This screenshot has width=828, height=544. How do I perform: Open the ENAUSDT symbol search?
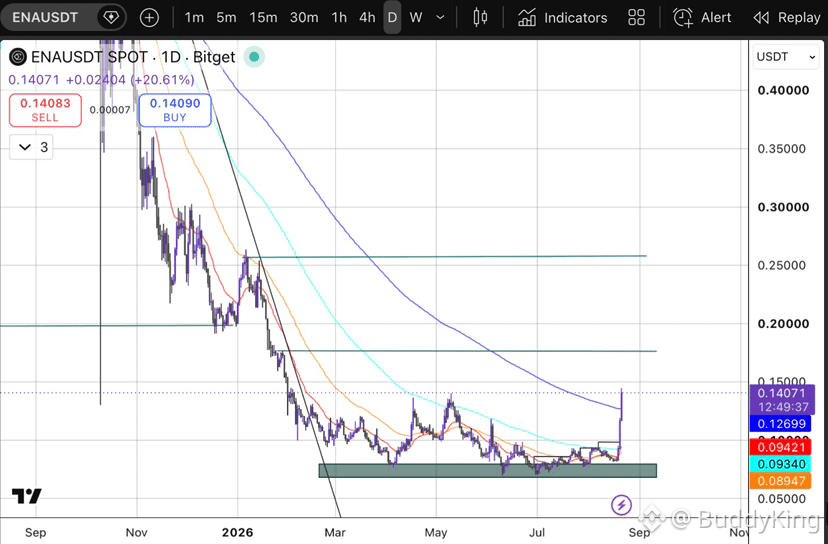(45, 17)
